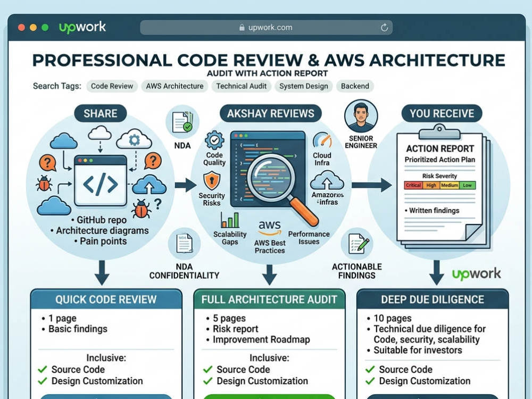Select the Backend search tag
This screenshot has width=532, height=399.
pos(355,86)
